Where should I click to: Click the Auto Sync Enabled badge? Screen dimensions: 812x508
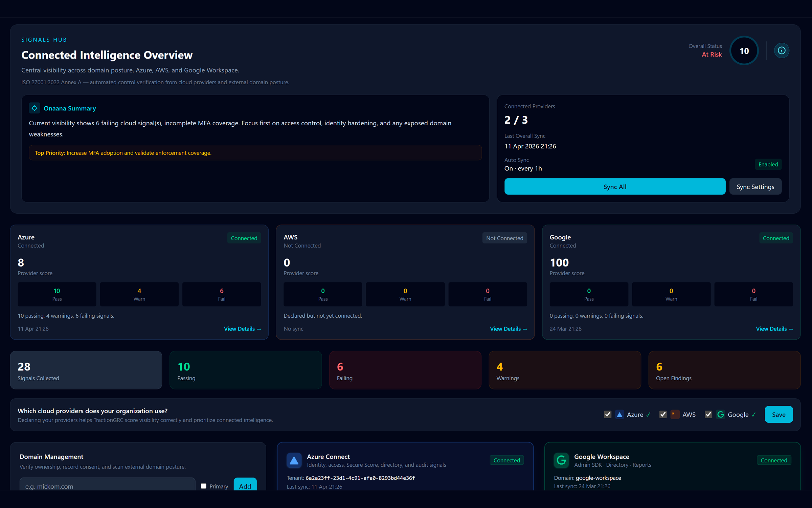[768, 164]
